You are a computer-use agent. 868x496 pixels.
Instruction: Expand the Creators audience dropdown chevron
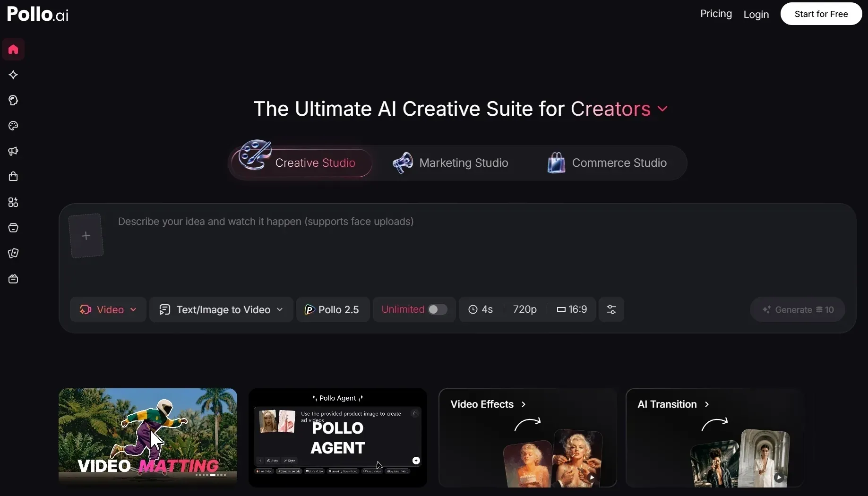coord(662,109)
